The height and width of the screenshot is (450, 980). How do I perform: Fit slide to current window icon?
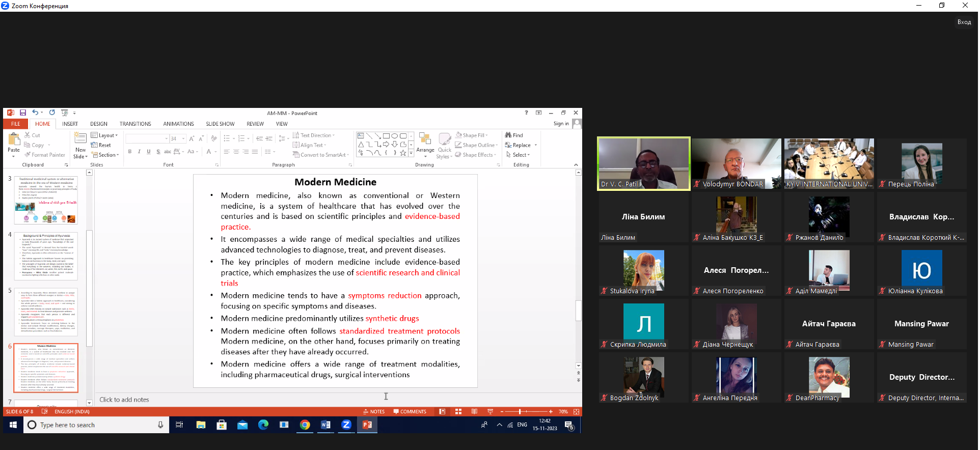(577, 412)
